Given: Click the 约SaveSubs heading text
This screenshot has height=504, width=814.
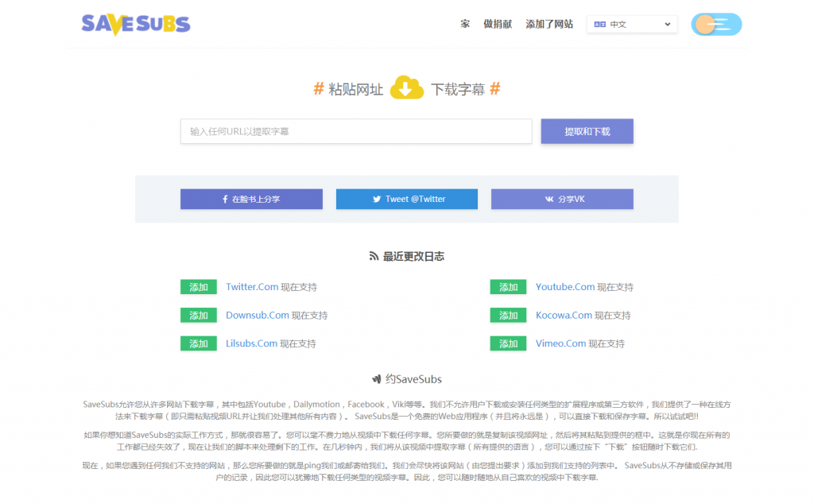Looking at the screenshot, I should [413, 379].
